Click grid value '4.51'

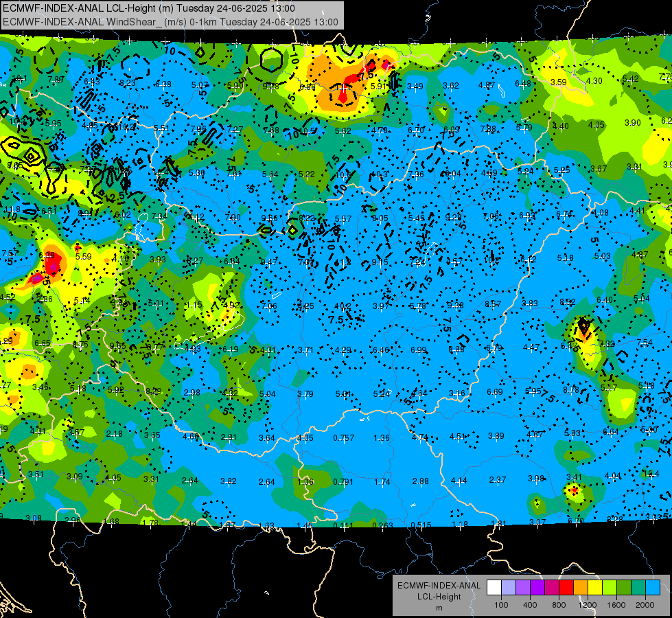[458, 436]
